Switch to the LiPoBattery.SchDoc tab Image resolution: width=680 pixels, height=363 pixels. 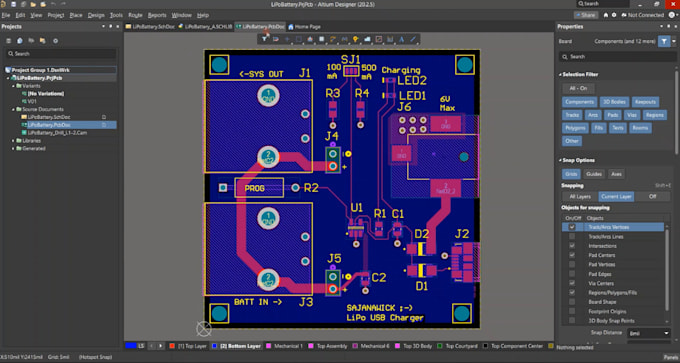(150, 27)
